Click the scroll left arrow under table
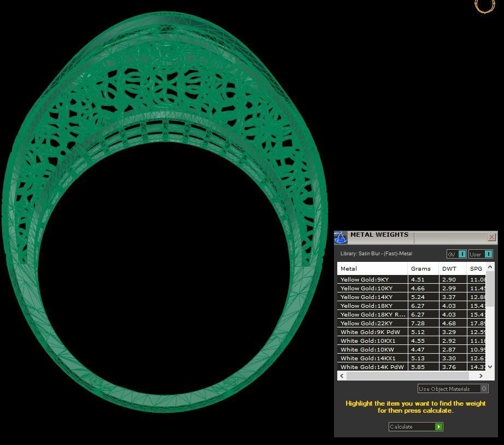 point(342,376)
